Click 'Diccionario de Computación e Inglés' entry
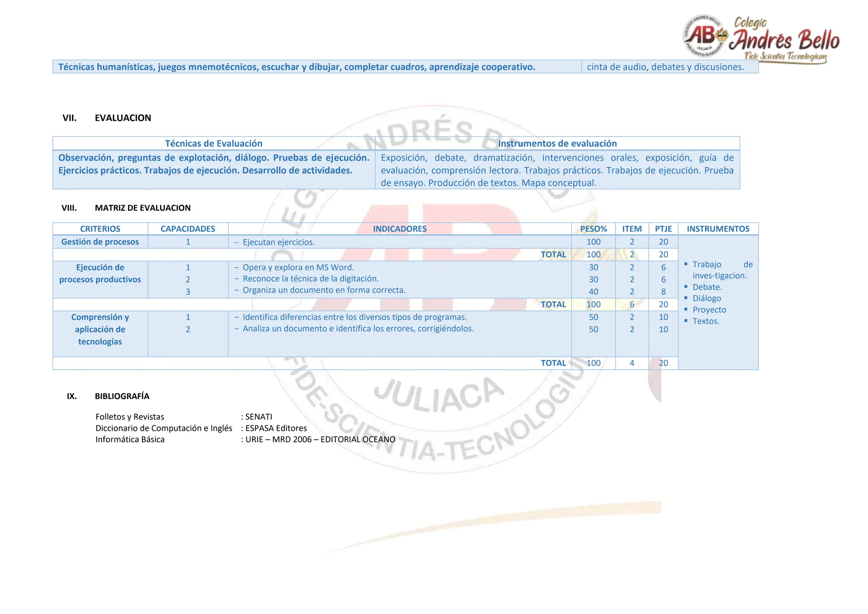Screen dimensions: 868x614 point(164,428)
